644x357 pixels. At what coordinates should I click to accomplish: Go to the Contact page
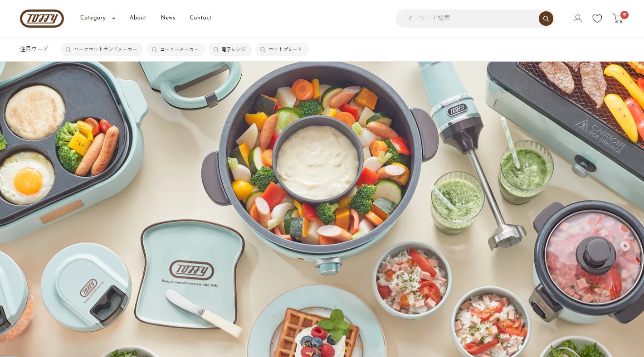pos(200,18)
